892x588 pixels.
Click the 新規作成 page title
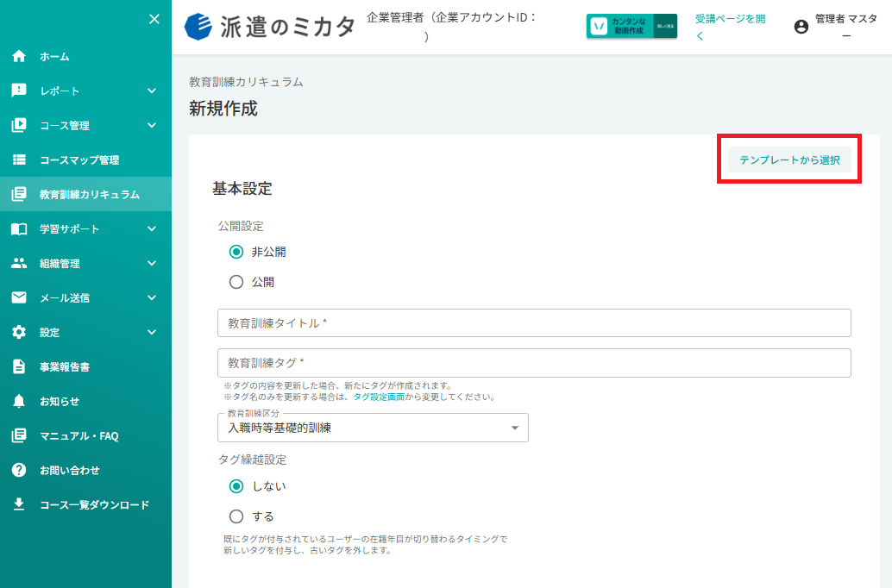223,108
